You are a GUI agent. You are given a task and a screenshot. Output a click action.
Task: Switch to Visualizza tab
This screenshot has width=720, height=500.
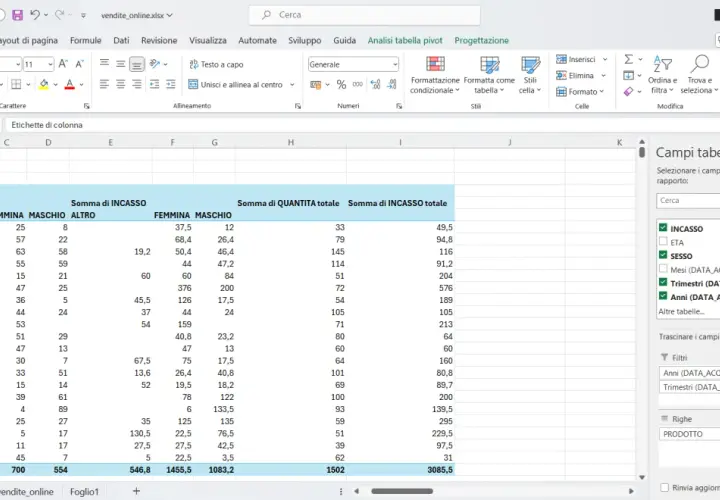tap(208, 40)
